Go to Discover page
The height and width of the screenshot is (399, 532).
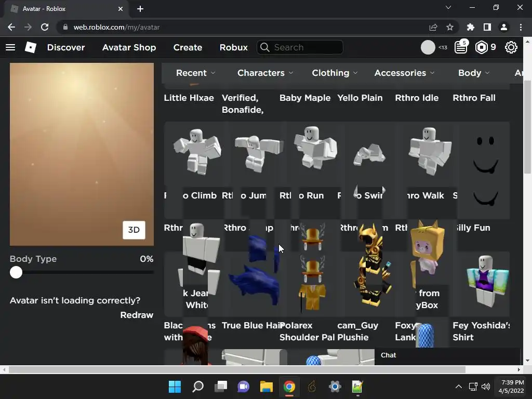(66, 47)
